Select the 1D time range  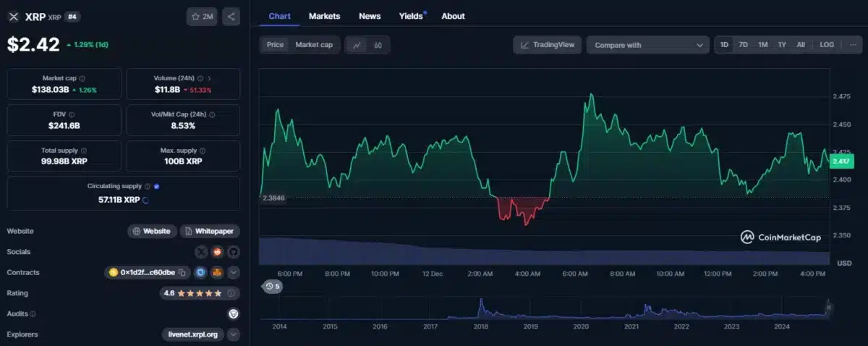[x=724, y=45]
